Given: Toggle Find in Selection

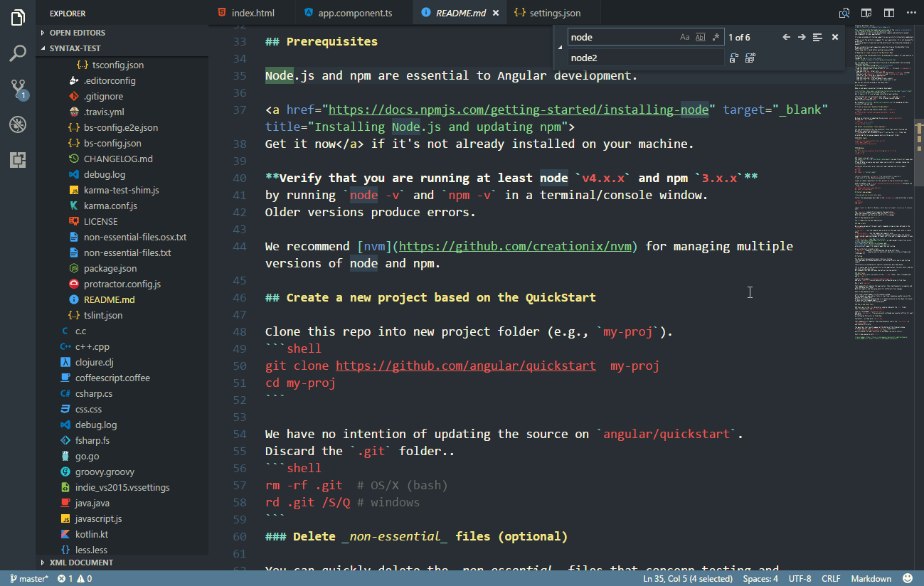Looking at the screenshot, I should (817, 37).
